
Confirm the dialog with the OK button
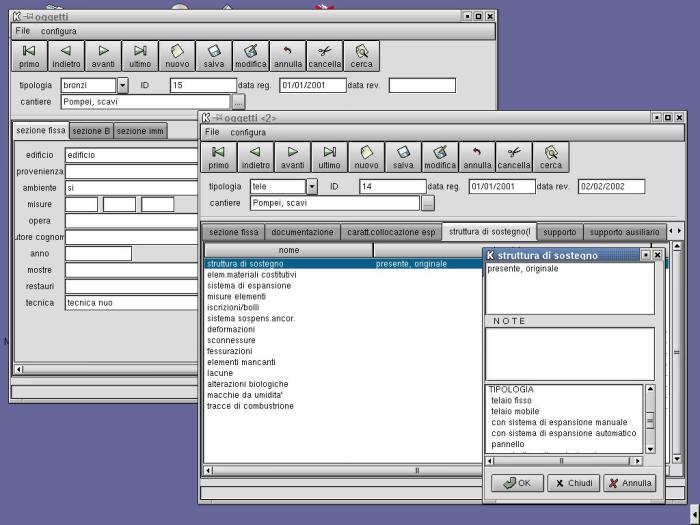[517, 483]
